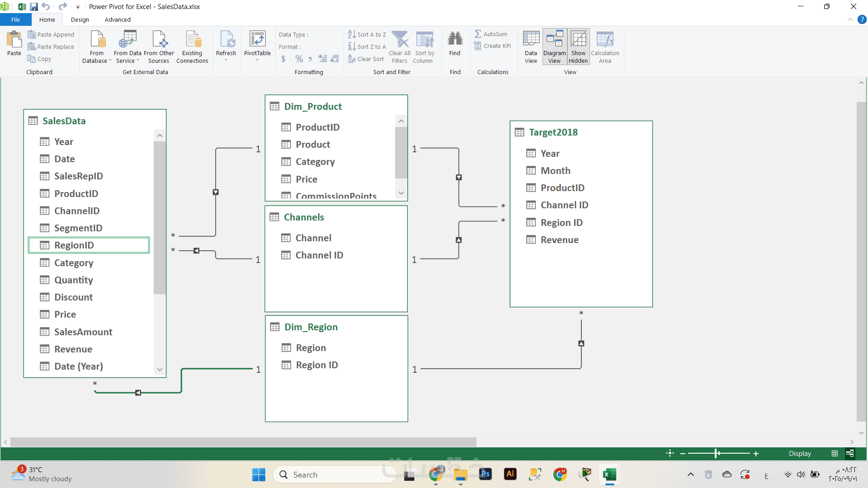This screenshot has width=868, height=488.
Task: Open the Design ribbon tab
Action: tap(80, 20)
